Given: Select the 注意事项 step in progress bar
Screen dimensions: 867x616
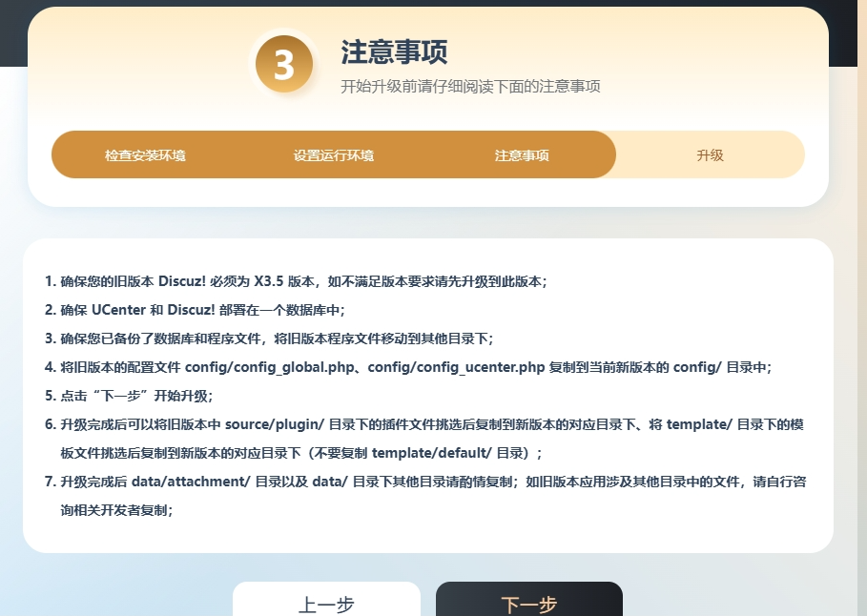Looking at the screenshot, I should pyautogui.click(x=521, y=155).
